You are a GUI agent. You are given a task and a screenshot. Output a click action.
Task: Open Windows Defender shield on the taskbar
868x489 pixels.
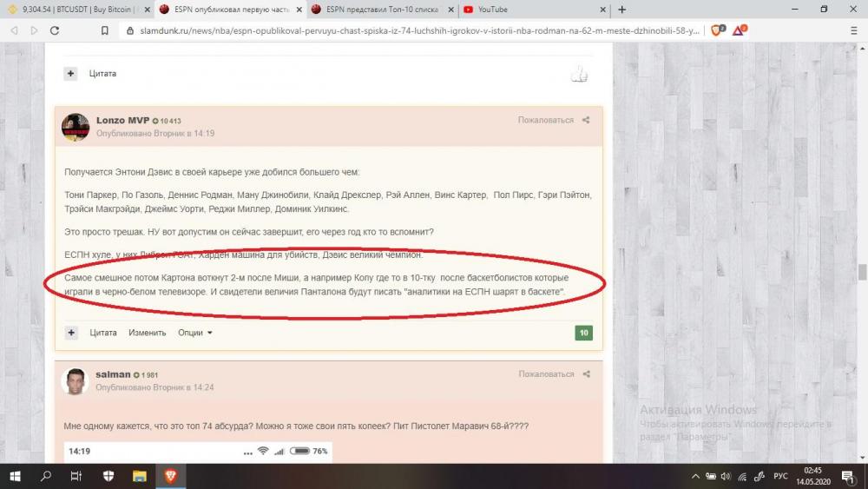tap(108, 475)
